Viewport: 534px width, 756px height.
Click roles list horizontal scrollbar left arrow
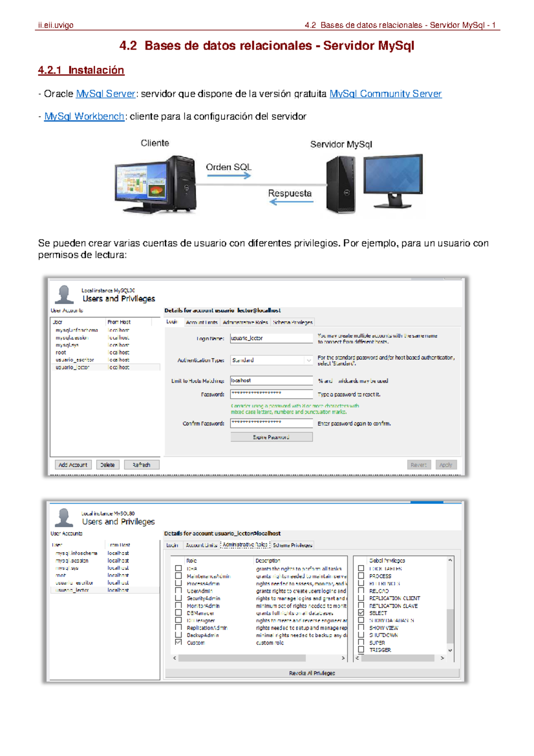click(175, 658)
